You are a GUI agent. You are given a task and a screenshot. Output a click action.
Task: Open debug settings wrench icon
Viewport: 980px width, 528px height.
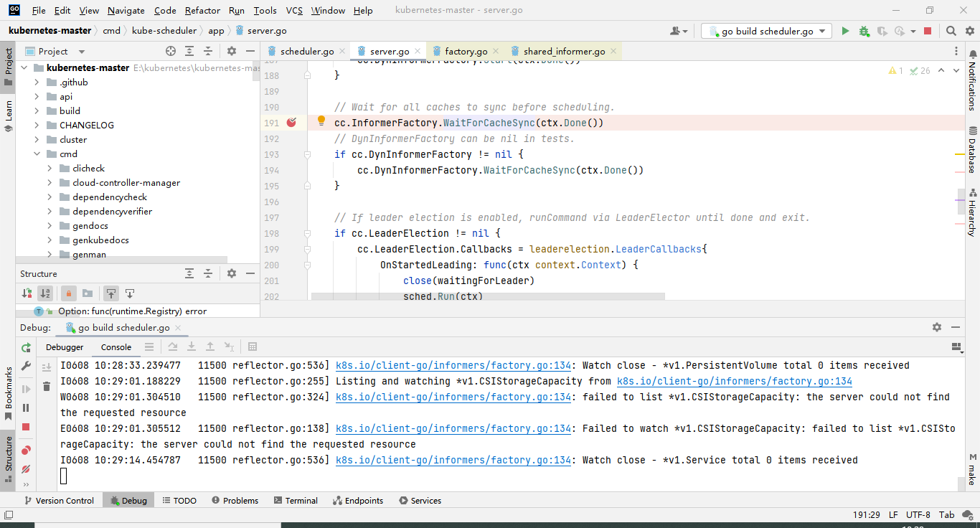click(27, 366)
